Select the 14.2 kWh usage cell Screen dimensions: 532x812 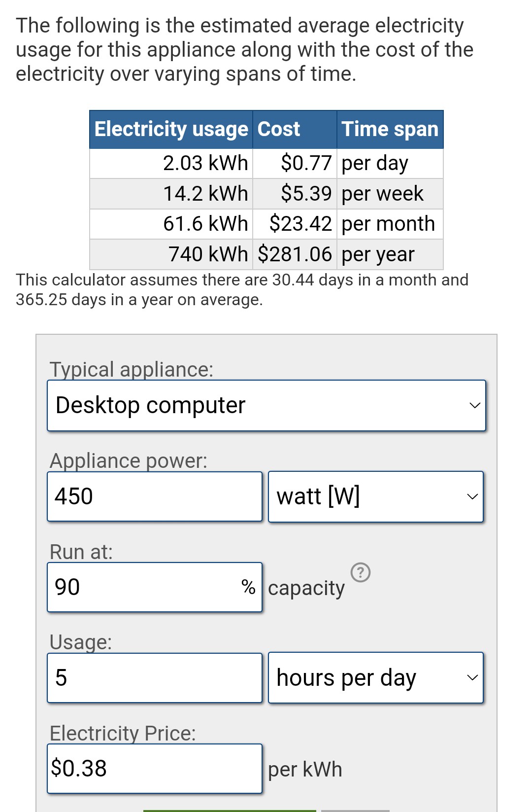coord(171,194)
